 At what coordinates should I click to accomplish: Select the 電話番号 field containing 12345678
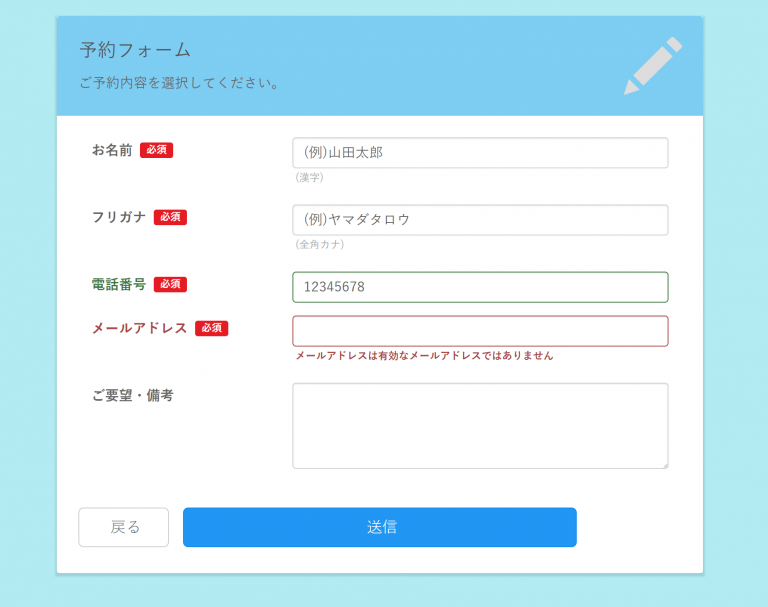coord(480,287)
